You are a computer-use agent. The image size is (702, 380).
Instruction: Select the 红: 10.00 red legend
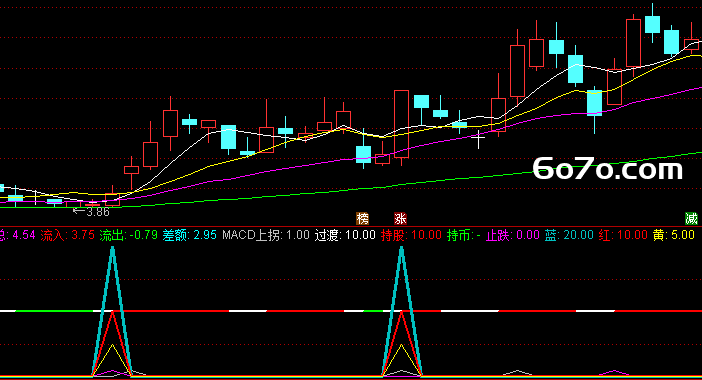[x=623, y=235]
